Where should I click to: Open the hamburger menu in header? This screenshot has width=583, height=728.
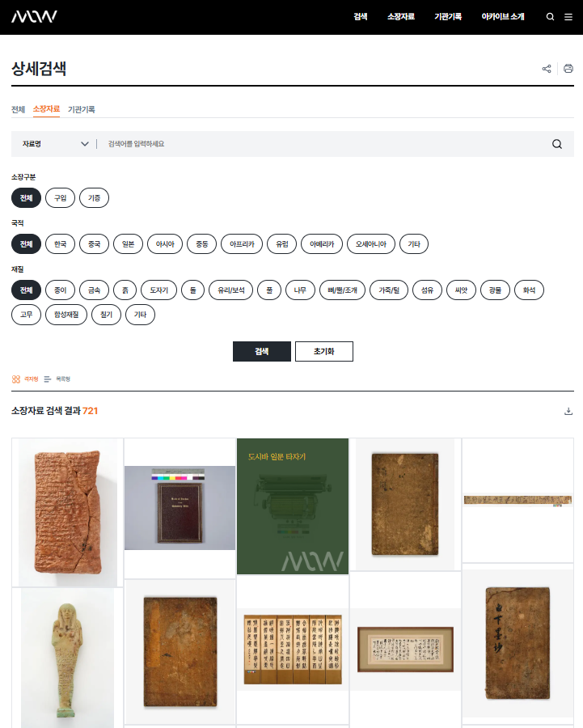click(568, 16)
